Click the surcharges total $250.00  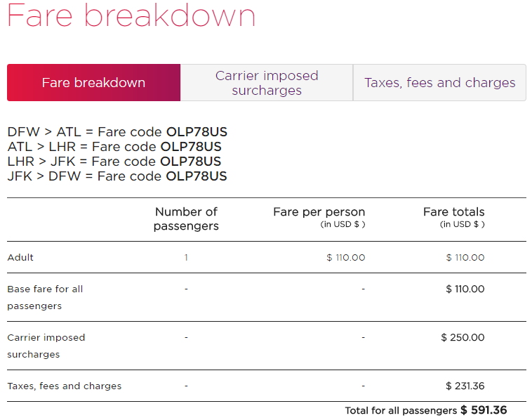pos(463,337)
